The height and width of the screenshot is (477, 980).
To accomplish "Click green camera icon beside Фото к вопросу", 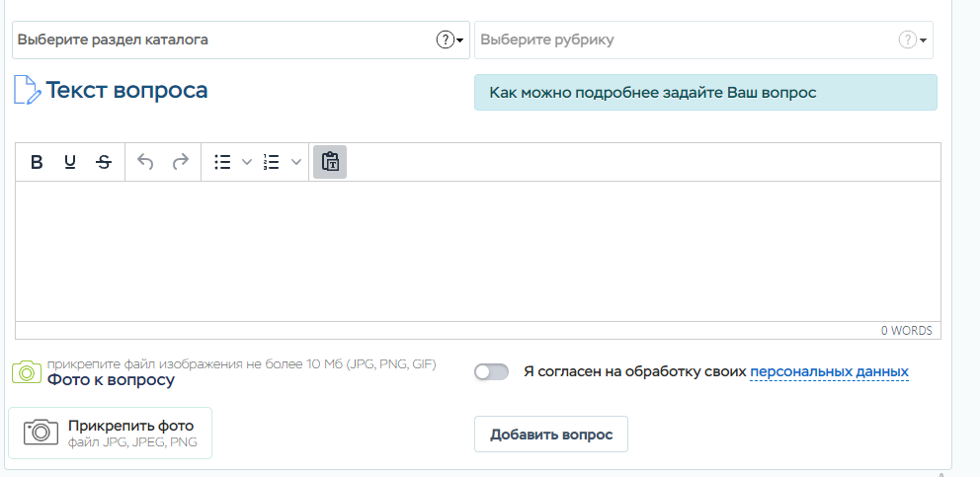I will 26,371.
